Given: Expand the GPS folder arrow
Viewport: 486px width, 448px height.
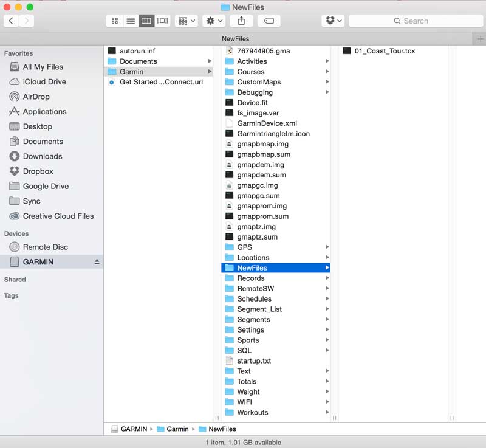Looking at the screenshot, I should (x=327, y=247).
